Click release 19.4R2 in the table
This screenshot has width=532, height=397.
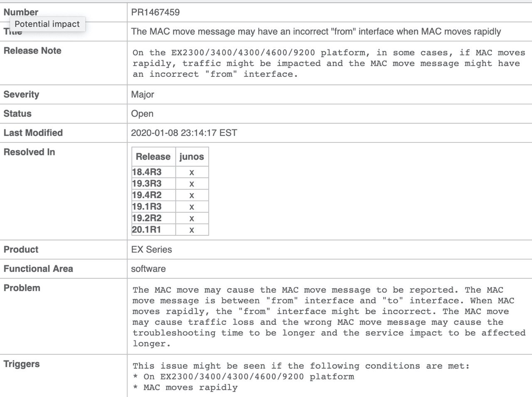click(x=147, y=195)
